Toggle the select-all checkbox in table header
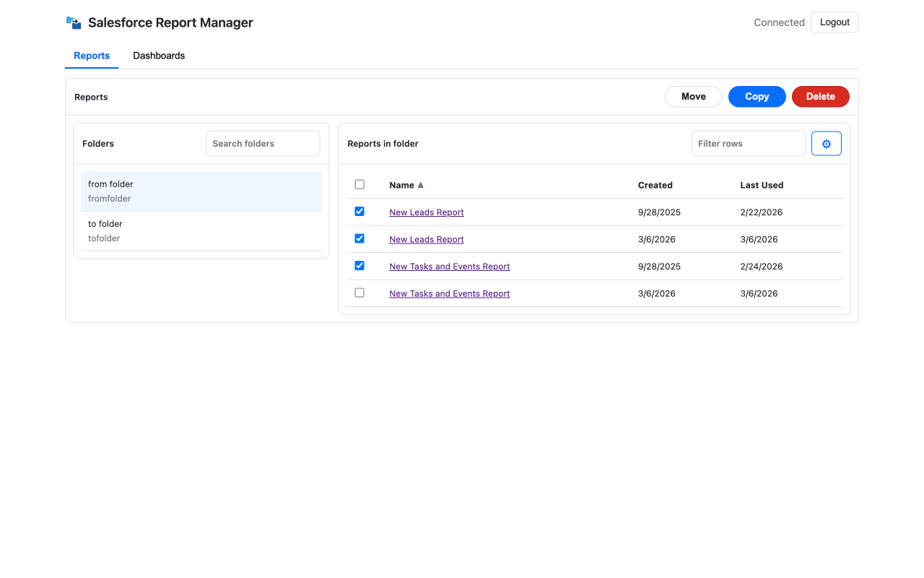 (x=359, y=184)
